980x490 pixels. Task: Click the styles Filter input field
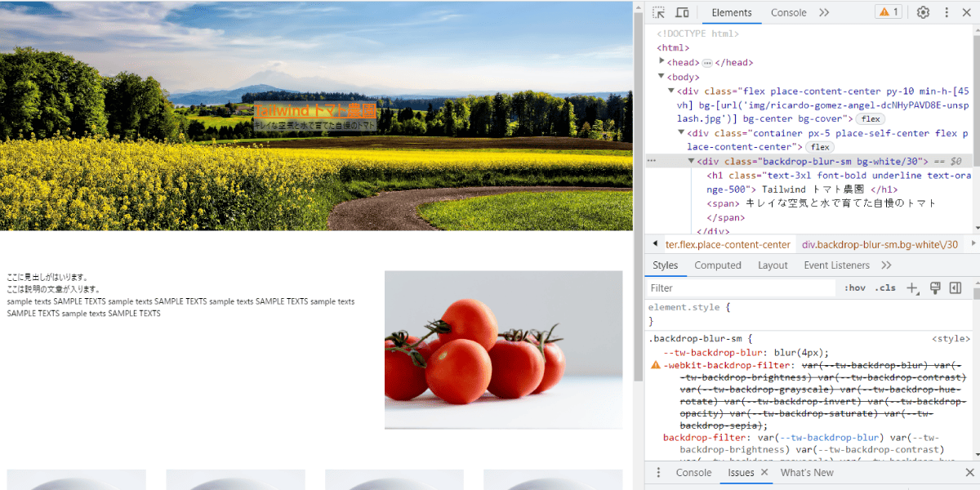741,288
